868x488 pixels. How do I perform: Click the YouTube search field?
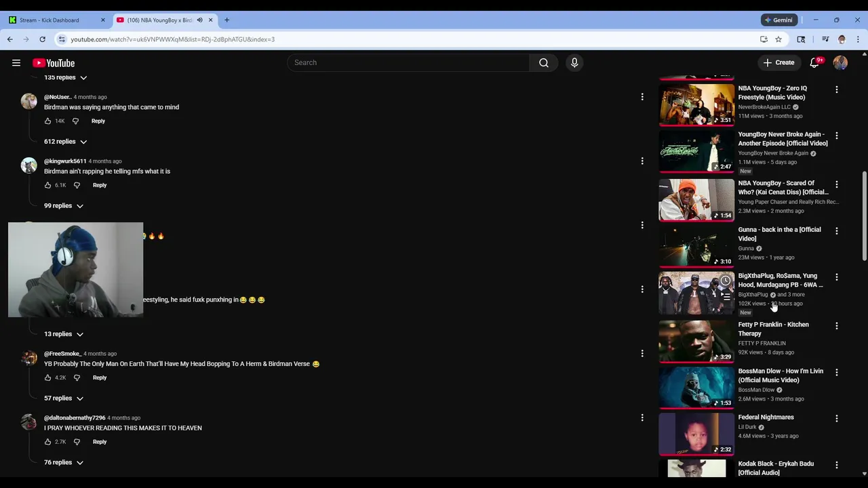(x=409, y=63)
